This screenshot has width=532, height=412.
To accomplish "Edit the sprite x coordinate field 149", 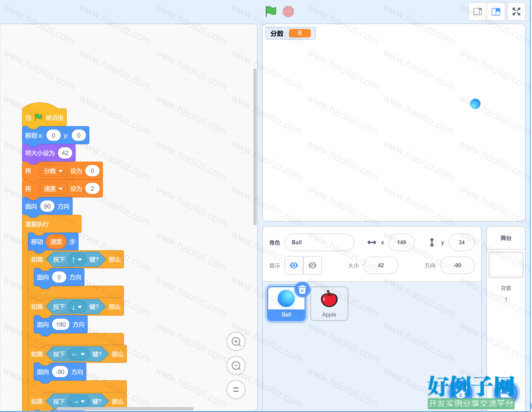I will point(401,242).
